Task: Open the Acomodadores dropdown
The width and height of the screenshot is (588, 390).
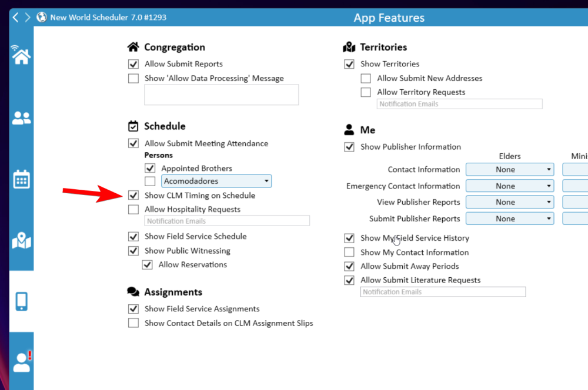Action: (x=216, y=181)
